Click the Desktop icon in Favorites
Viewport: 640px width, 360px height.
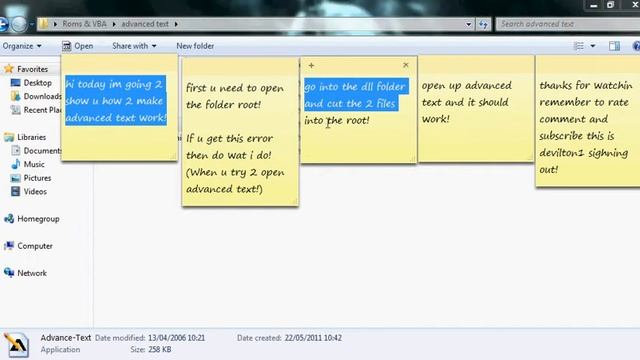tap(16, 82)
